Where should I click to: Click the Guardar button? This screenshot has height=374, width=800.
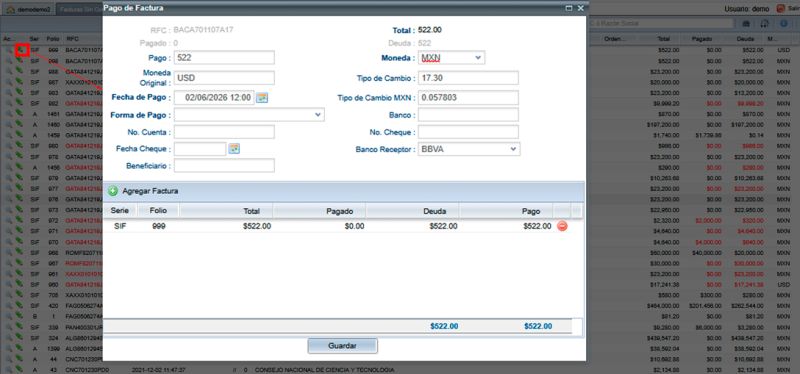tap(342, 345)
